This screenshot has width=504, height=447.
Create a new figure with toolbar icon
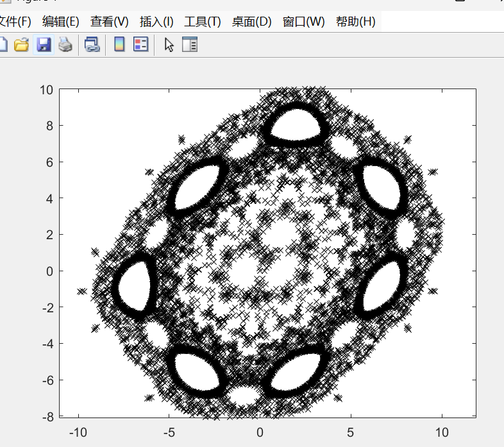pos(3,45)
